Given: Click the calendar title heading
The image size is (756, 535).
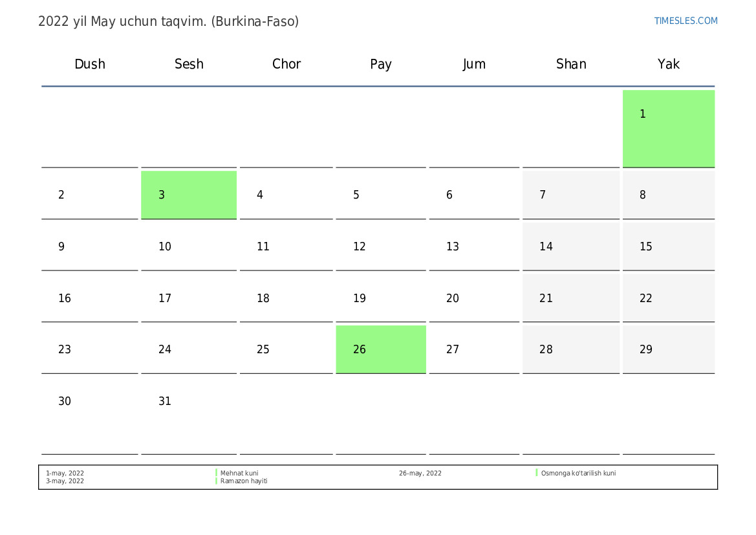Looking at the screenshot, I should tap(168, 21).
